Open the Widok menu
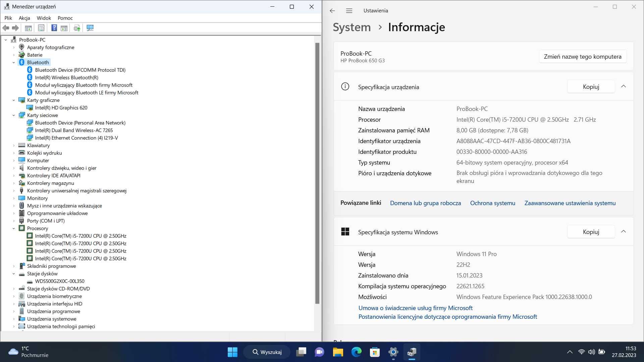Viewport: 644px width, 362px height. (x=44, y=18)
